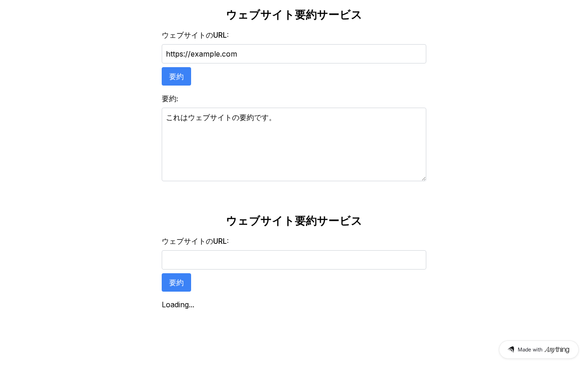This screenshot has height=368, width=588.
Task: Click the Anything wordmark in badge
Action: tap(557, 350)
